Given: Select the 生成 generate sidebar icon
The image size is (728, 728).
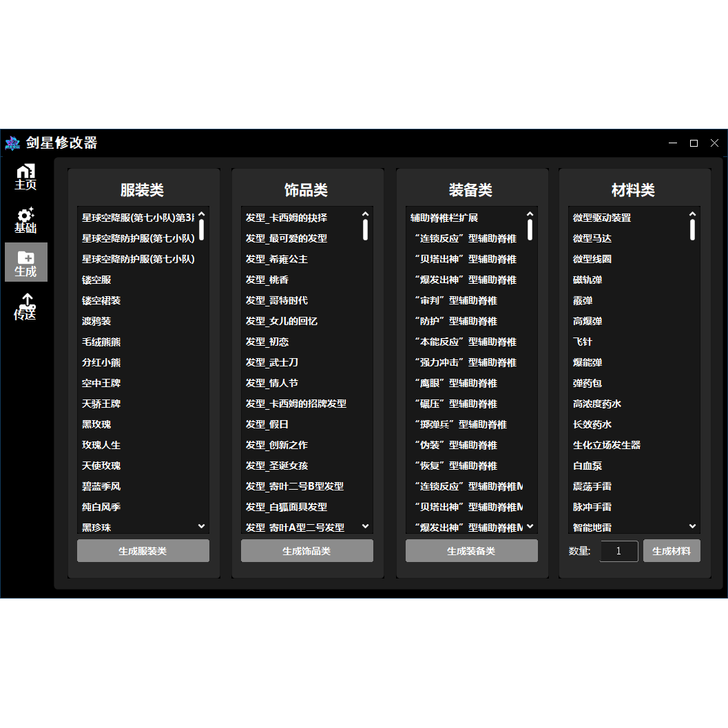Looking at the screenshot, I should (x=25, y=264).
